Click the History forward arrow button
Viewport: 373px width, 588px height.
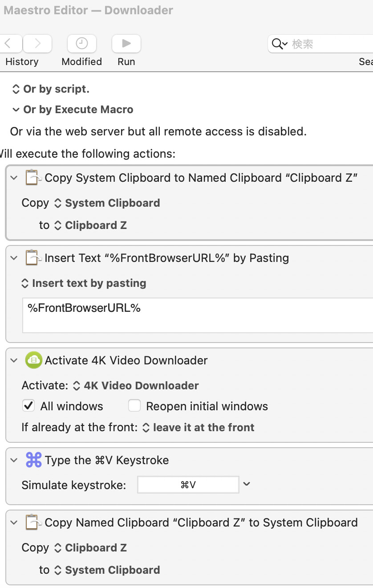click(37, 43)
